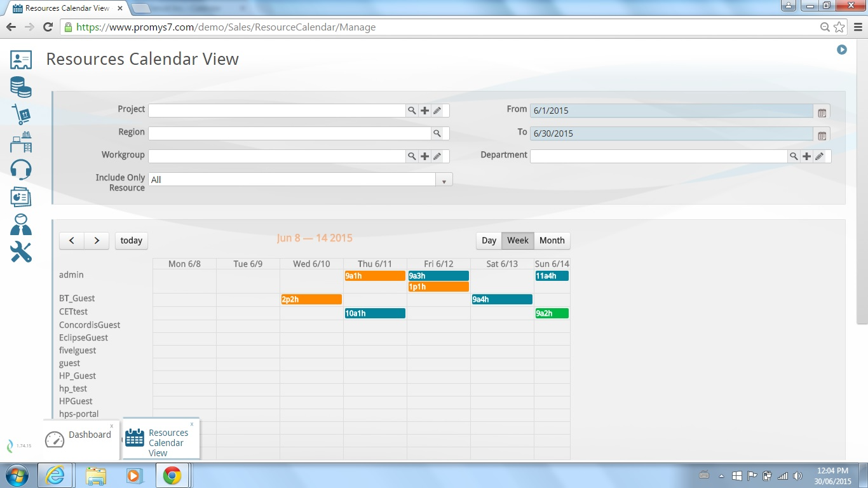Open the shopping cart sidebar icon
The image size is (868, 488).
point(21,115)
